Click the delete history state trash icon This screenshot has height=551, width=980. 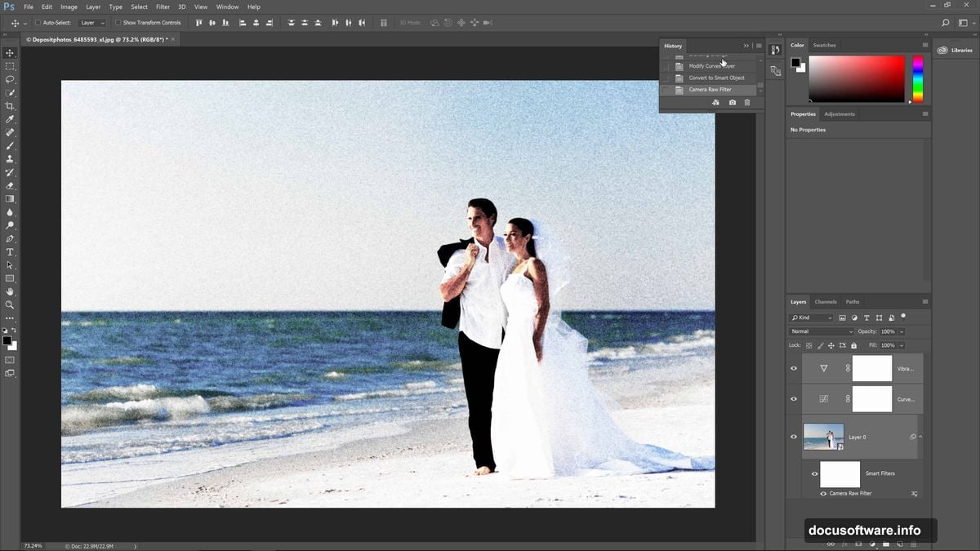(x=747, y=102)
